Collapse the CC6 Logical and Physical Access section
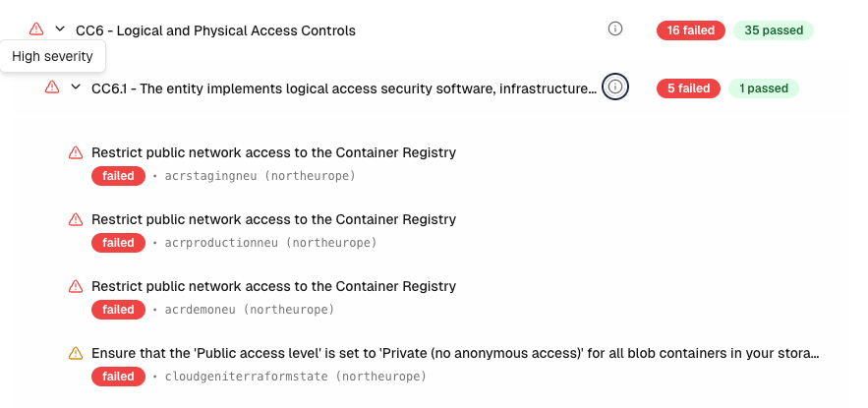 point(61,29)
